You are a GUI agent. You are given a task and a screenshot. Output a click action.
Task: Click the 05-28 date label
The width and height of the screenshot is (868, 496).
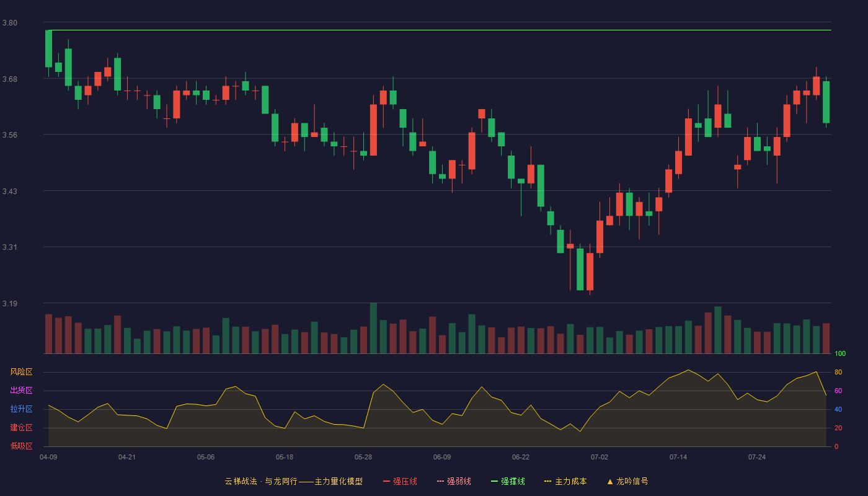[x=363, y=457]
